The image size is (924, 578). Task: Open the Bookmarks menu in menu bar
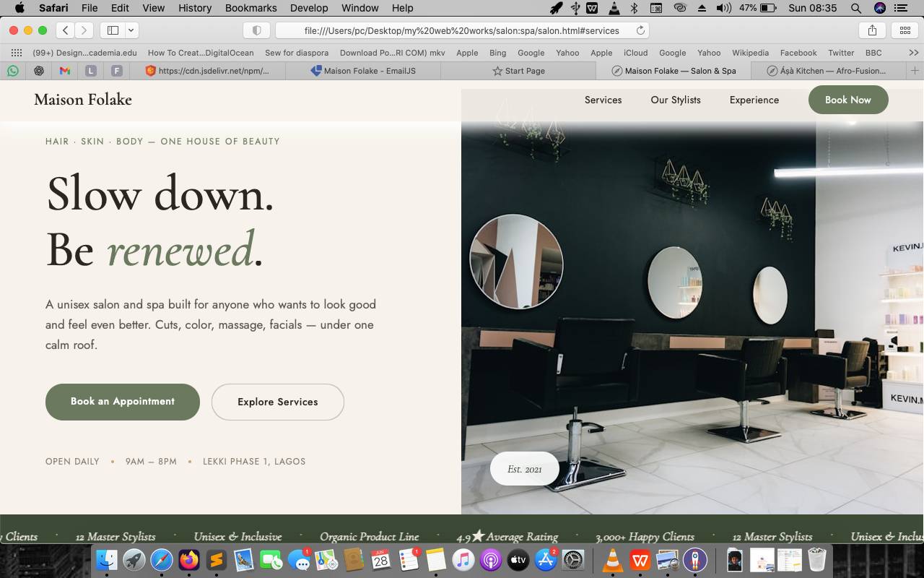click(250, 8)
